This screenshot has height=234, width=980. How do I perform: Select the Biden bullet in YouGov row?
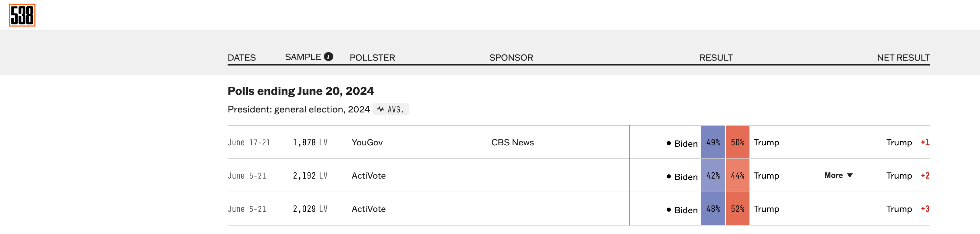669,143
